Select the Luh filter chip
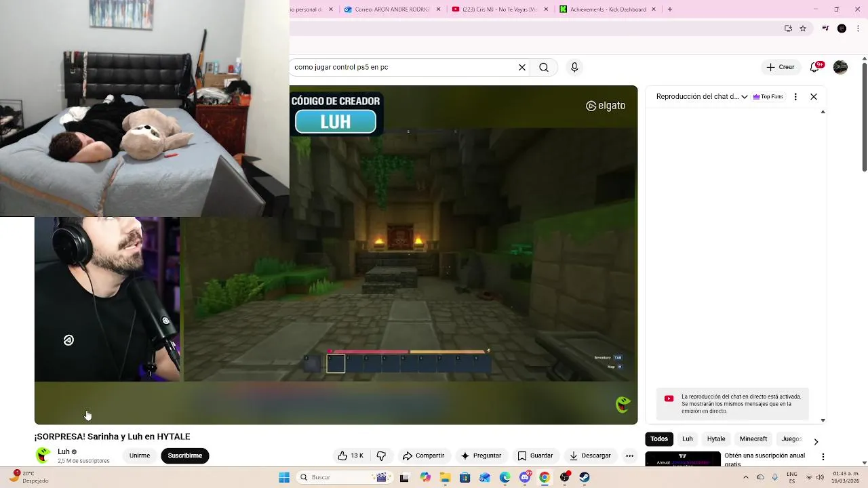Screen dimensions: 868x488 pos(688,439)
